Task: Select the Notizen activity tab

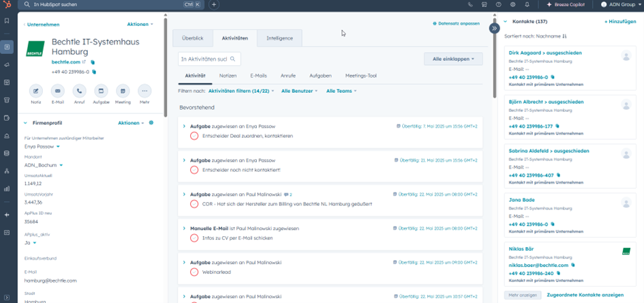Action: click(228, 76)
